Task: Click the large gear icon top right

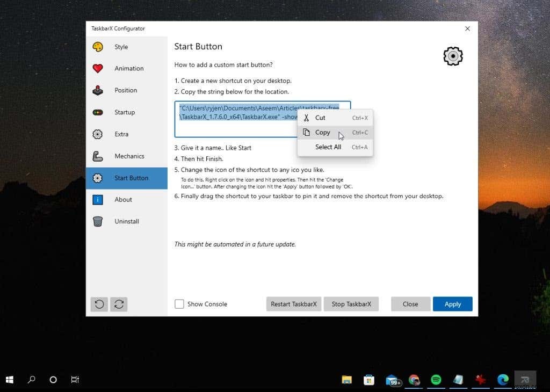Action: point(452,56)
